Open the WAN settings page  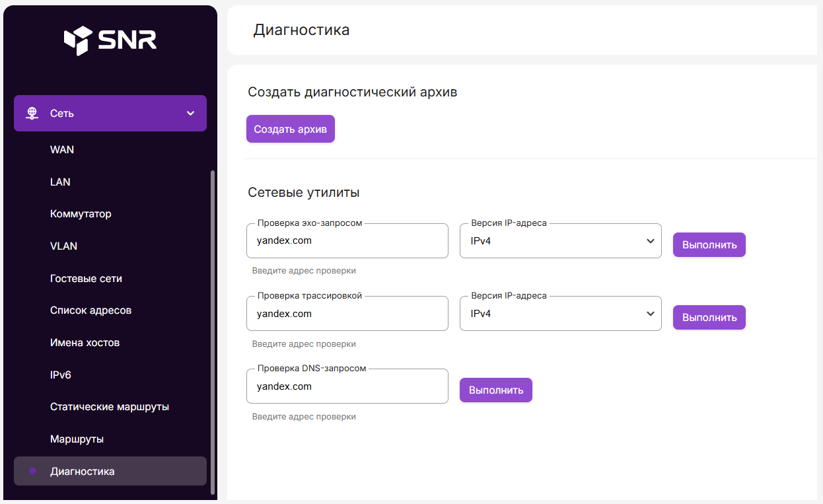pyautogui.click(x=62, y=150)
